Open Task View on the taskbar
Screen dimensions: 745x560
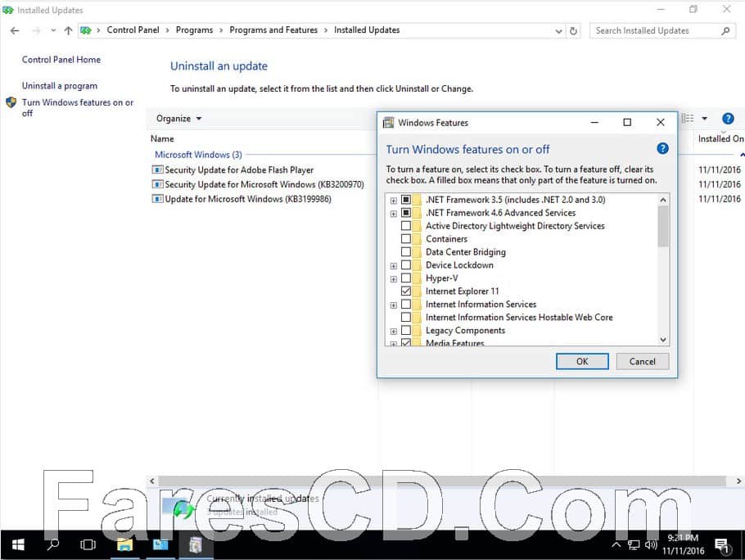(88, 544)
